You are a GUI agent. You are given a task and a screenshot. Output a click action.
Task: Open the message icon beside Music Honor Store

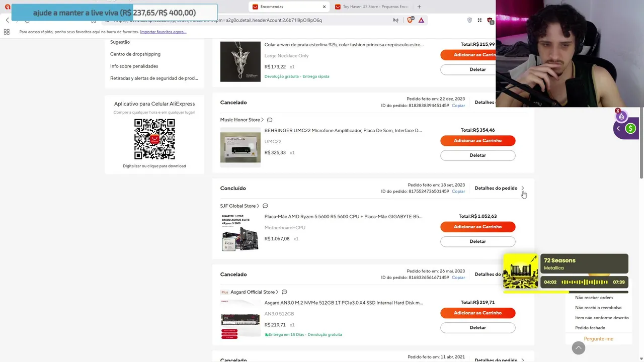(x=270, y=120)
